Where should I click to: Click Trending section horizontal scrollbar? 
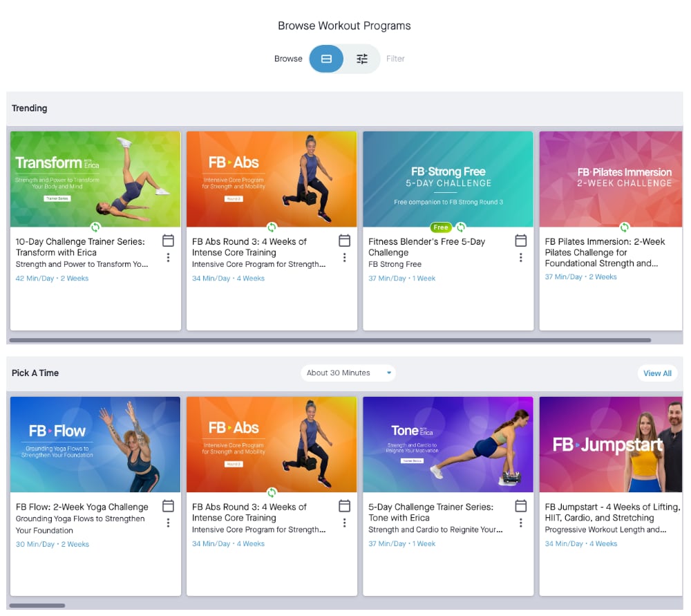pos(330,340)
